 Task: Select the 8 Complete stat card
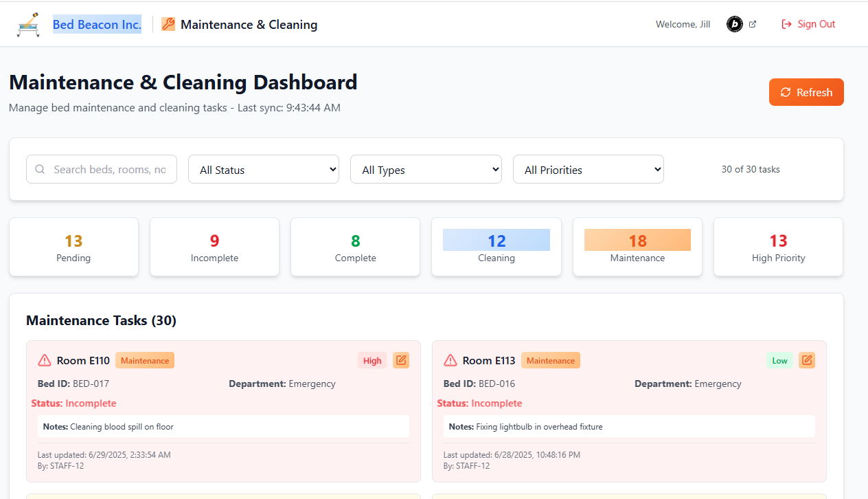(x=355, y=247)
